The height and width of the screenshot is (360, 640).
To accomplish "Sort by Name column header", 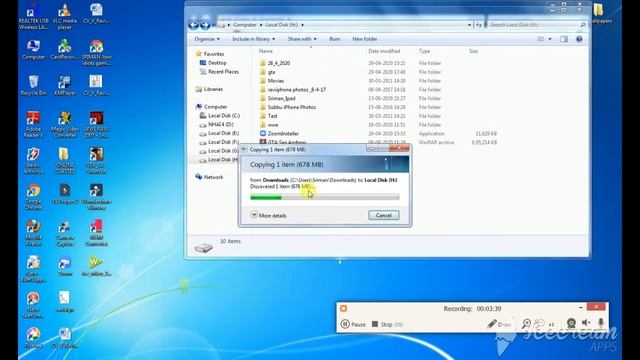I will click(x=266, y=51).
